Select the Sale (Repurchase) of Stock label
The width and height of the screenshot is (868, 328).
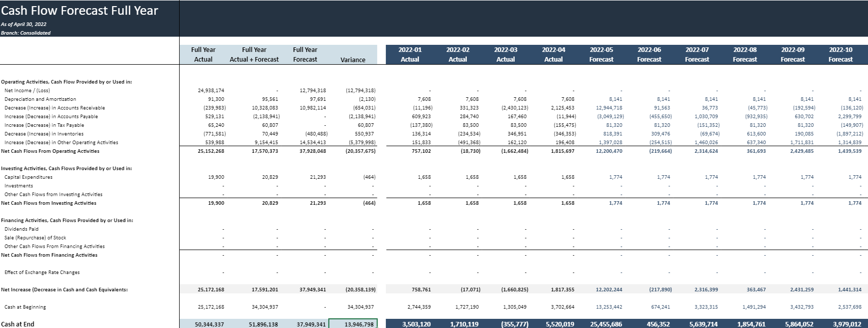[35, 238]
